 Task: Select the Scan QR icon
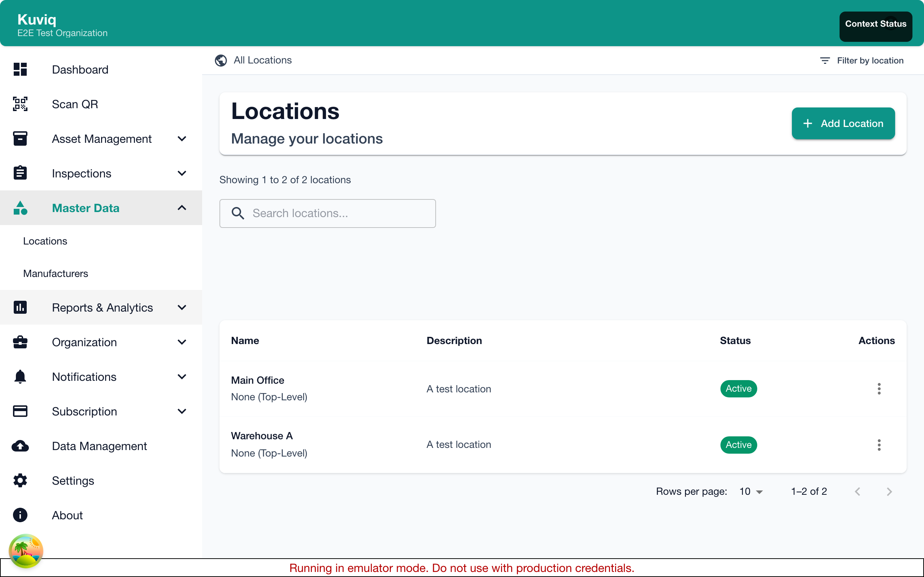(20, 104)
